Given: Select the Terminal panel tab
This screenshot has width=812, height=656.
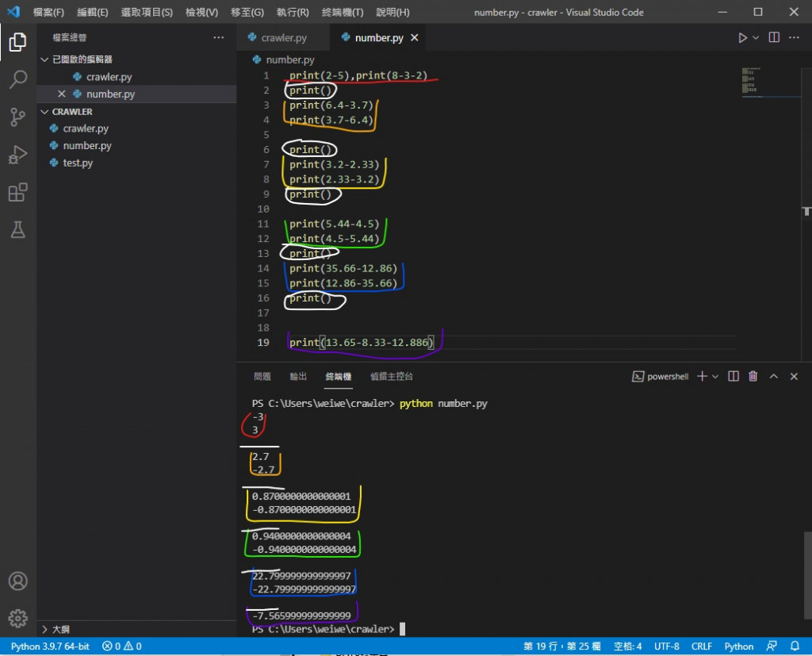Looking at the screenshot, I should pos(339,377).
